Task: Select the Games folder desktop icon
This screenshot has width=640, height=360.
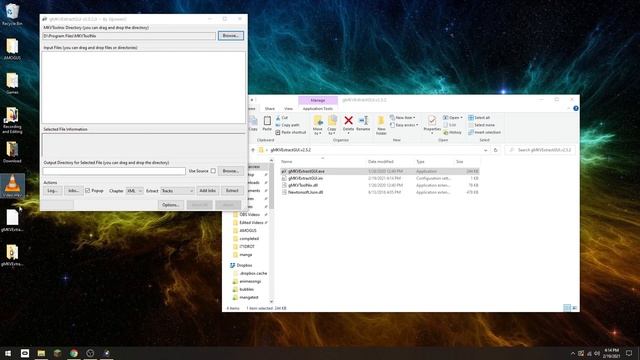Action: click(x=12, y=83)
